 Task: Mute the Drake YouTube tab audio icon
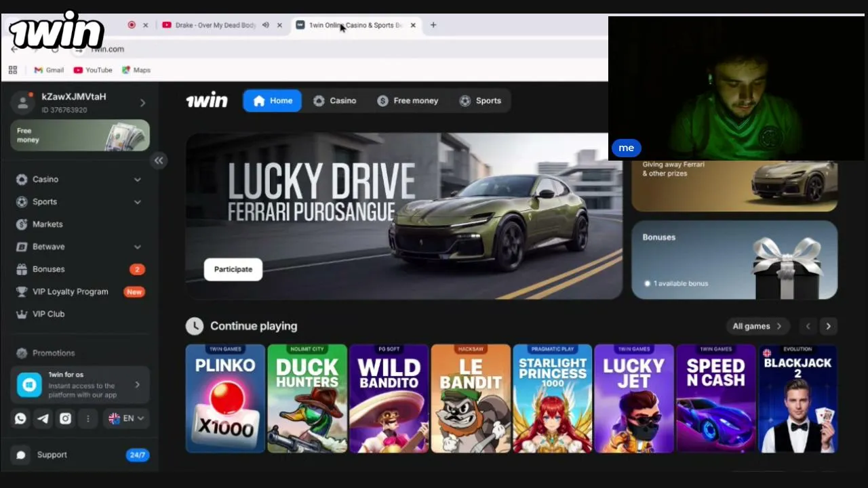(265, 25)
